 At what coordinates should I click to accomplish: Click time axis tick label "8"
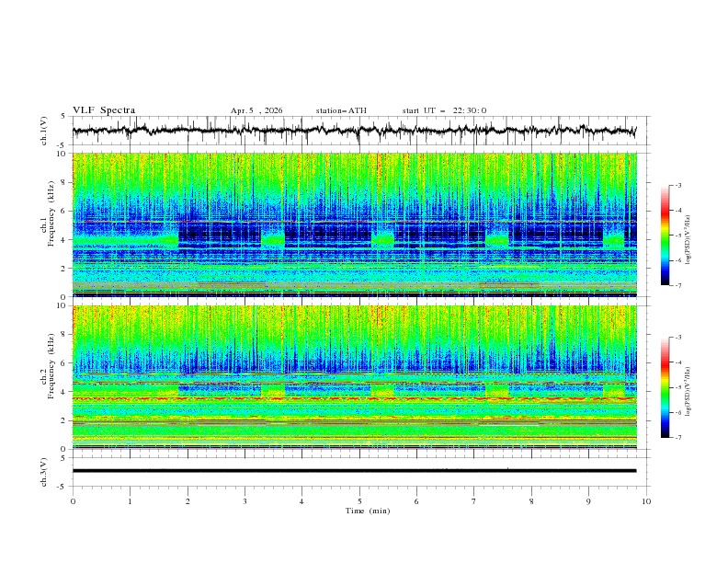(531, 501)
